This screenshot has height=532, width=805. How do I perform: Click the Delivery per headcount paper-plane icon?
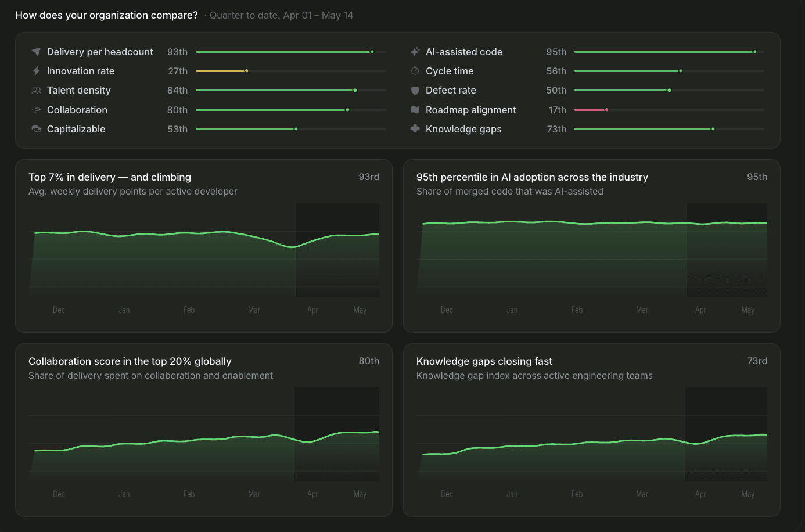coord(36,52)
